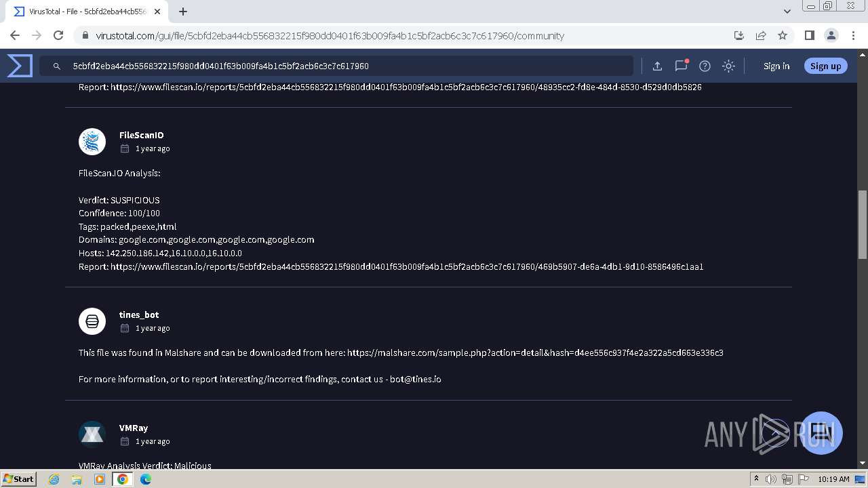Open the tab search dropdown chevron

click(x=787, y=12)
